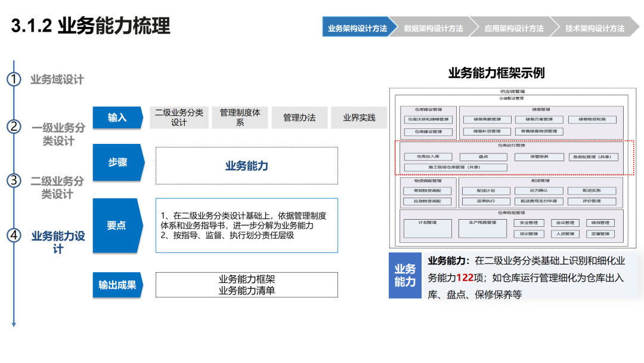
Task: Select the 业务架构设计方法 chevron tab
Action: click(357, 27)
